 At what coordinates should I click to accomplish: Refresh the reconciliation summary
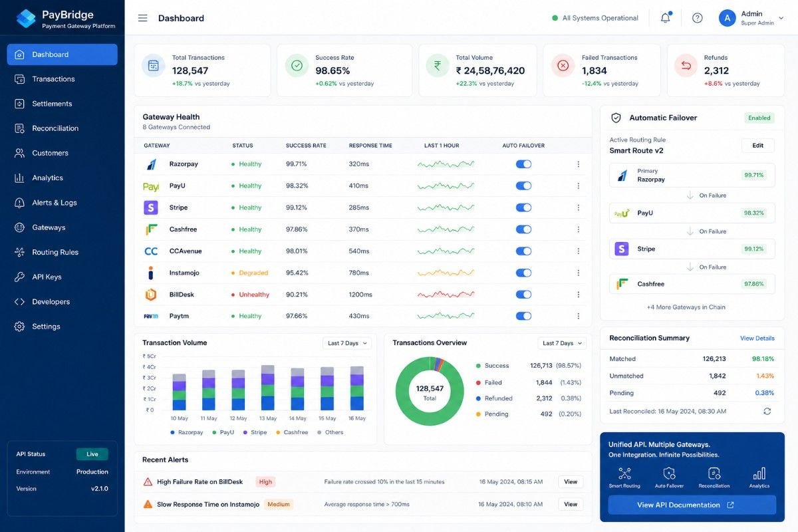tap(767, 411)
